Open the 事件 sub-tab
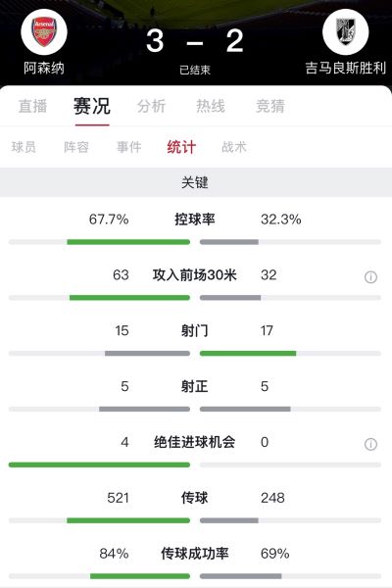The image size is (392, 588). (x=128, y=147)
